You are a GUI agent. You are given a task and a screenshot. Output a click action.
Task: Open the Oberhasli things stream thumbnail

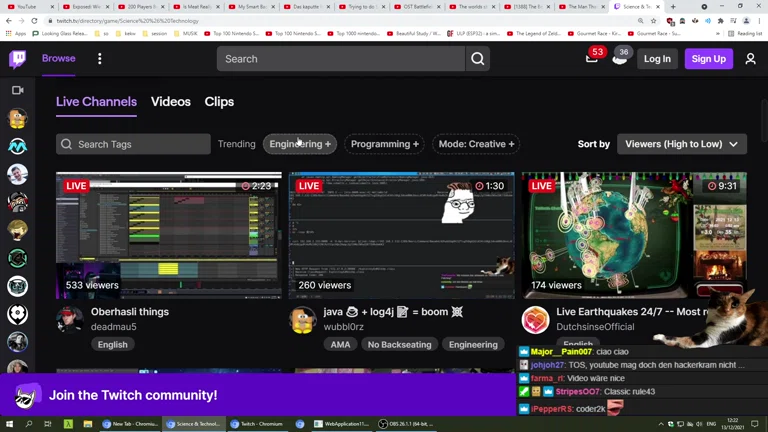pyautogui.click(x=169, y=235)
